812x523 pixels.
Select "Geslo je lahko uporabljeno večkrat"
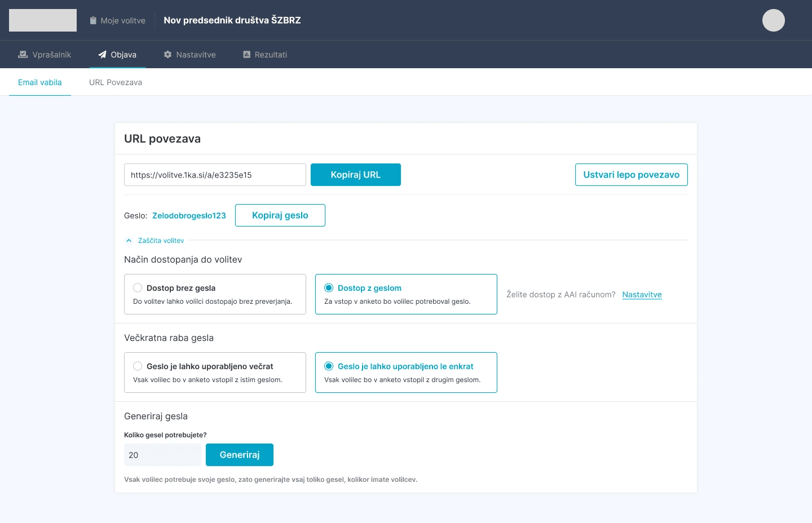(138, 366)
